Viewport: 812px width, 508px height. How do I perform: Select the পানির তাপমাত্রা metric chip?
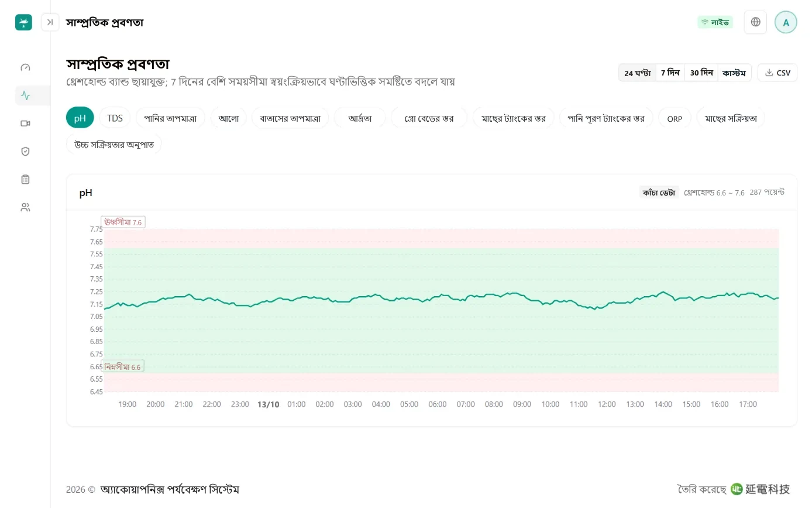coord(170,118)
